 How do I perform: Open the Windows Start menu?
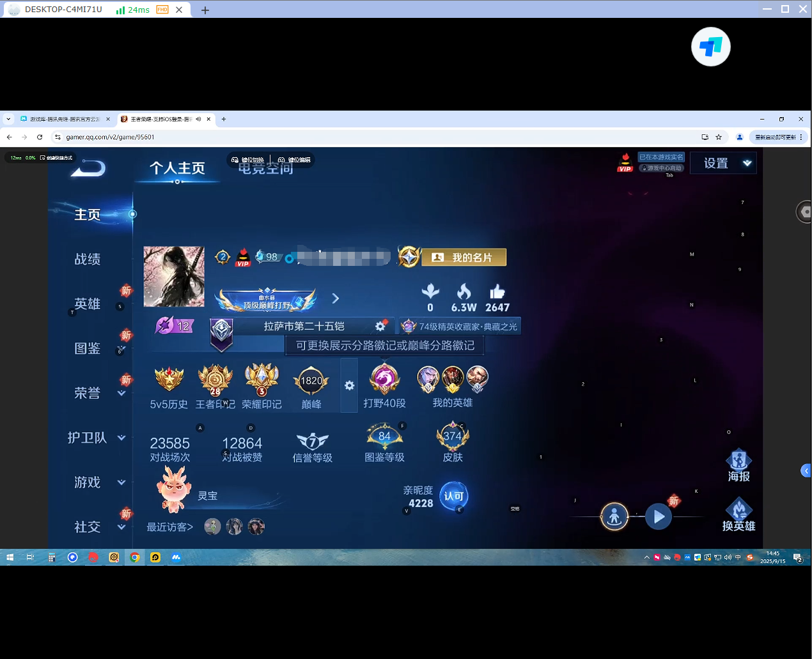10,557
